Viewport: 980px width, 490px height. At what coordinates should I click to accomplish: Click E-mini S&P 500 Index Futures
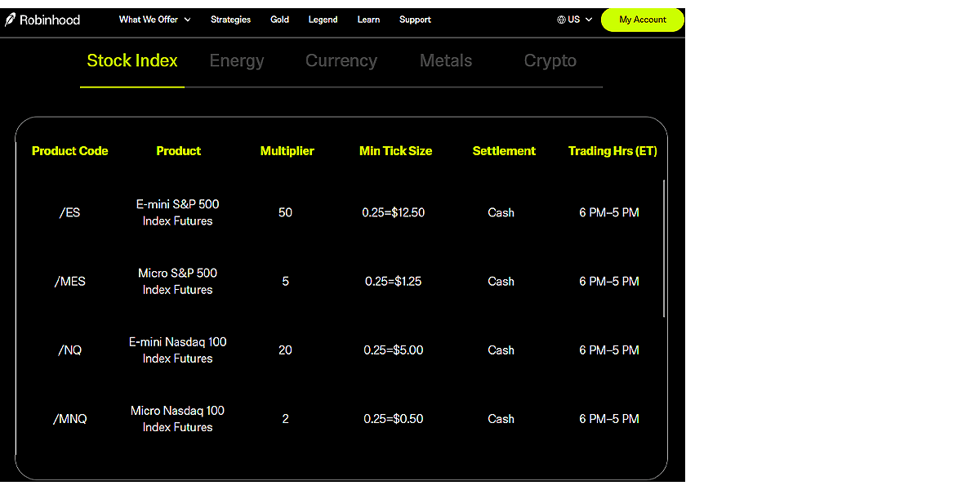[x=177, y=212]
